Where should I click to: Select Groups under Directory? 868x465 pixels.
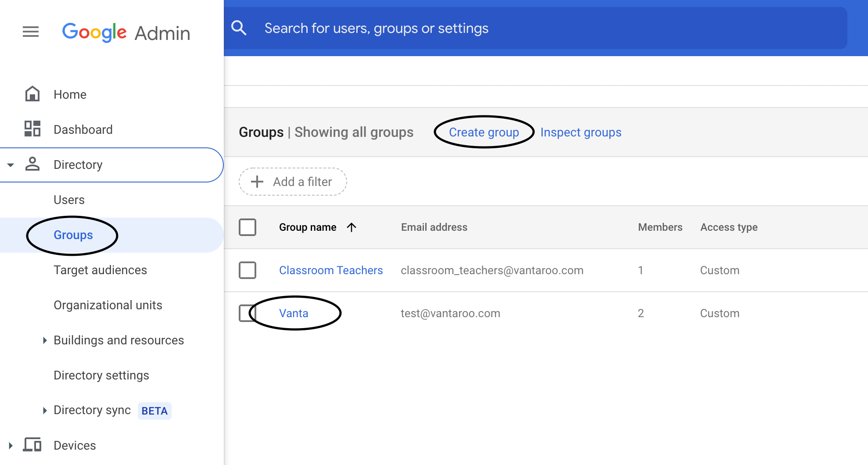[x=73, y=235]
